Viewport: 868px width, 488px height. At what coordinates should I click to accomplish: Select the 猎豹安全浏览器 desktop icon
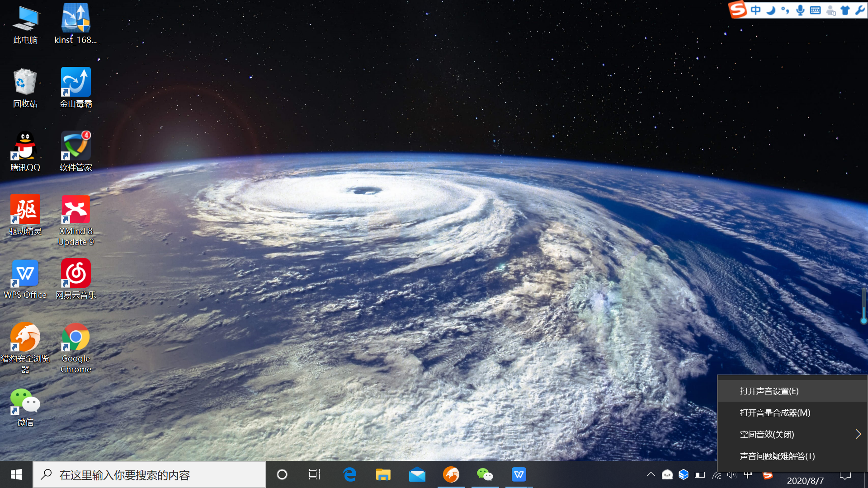25,348
